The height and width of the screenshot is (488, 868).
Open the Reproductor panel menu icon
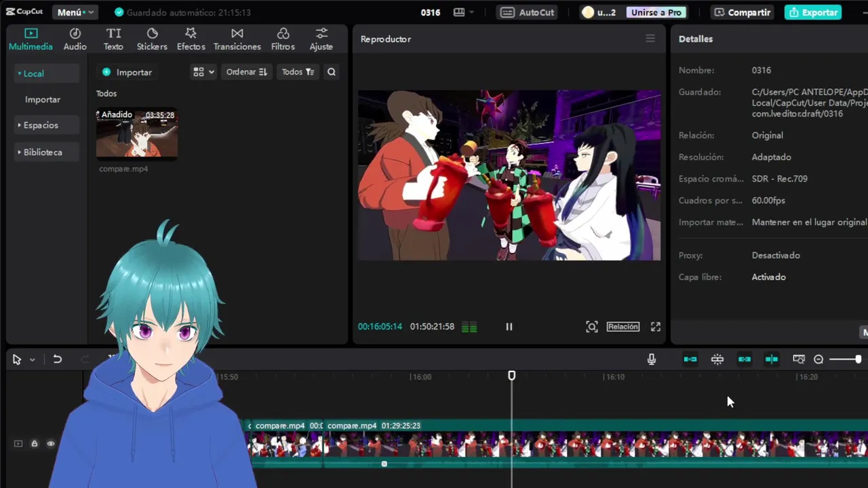(650, 39)
